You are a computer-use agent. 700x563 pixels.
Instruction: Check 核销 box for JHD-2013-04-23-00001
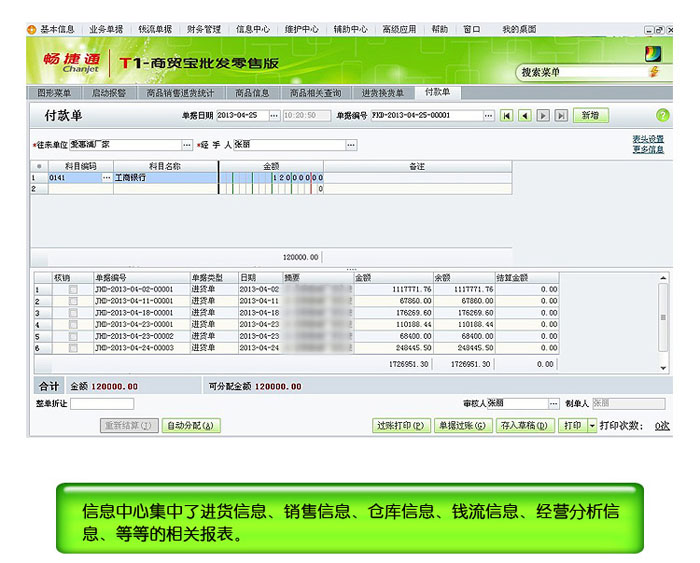(73, 324)
